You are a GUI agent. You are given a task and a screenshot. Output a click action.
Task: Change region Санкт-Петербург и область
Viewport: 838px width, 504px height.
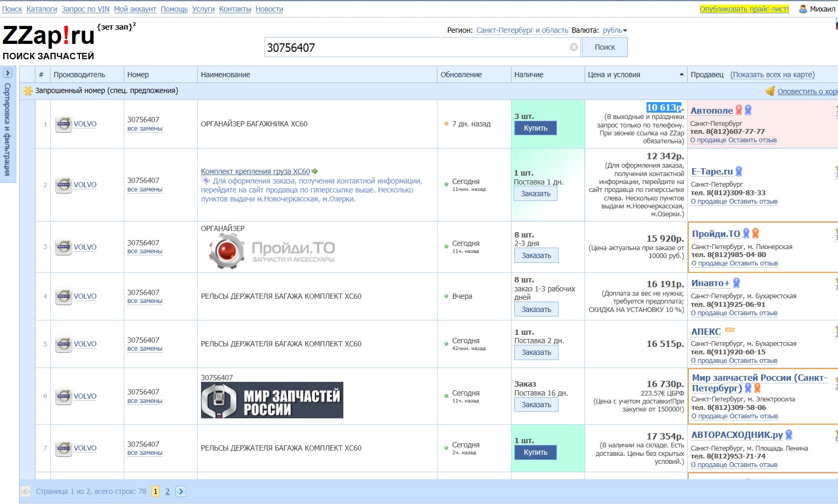point(522,30)
